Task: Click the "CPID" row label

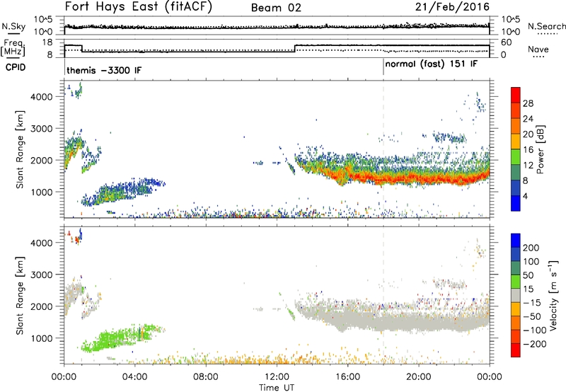Action: pos(16,67)
